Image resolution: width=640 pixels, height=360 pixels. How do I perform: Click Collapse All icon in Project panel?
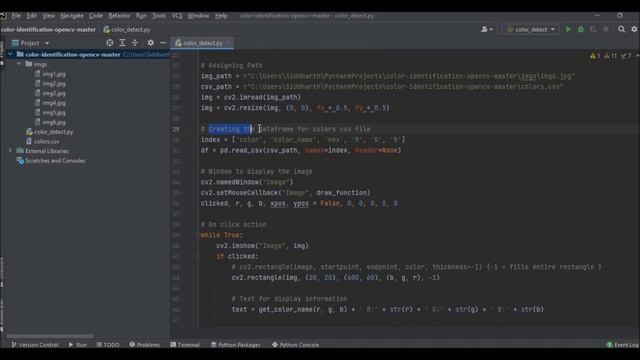pyautogui.click(x=135, y=43)
